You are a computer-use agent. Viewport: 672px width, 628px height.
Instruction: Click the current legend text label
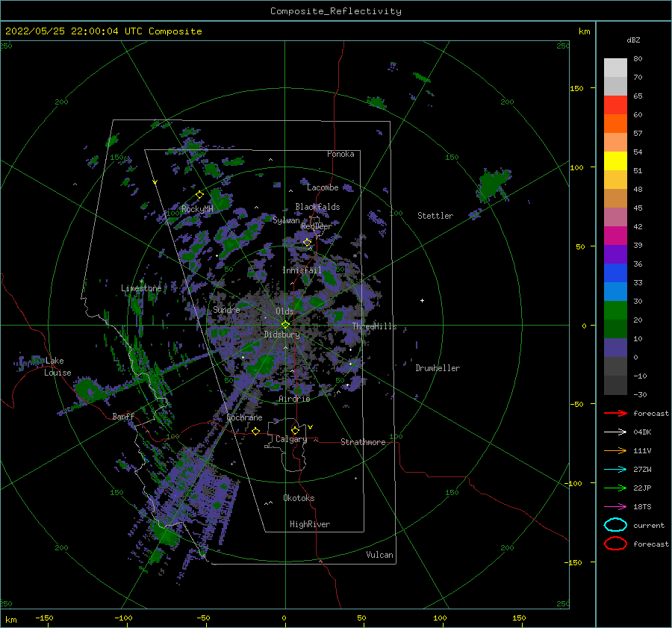coord(649,525)
